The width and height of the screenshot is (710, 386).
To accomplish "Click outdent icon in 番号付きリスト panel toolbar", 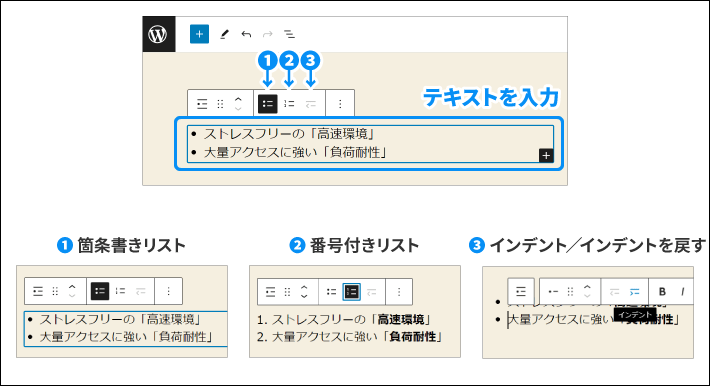I will point(372,293).
